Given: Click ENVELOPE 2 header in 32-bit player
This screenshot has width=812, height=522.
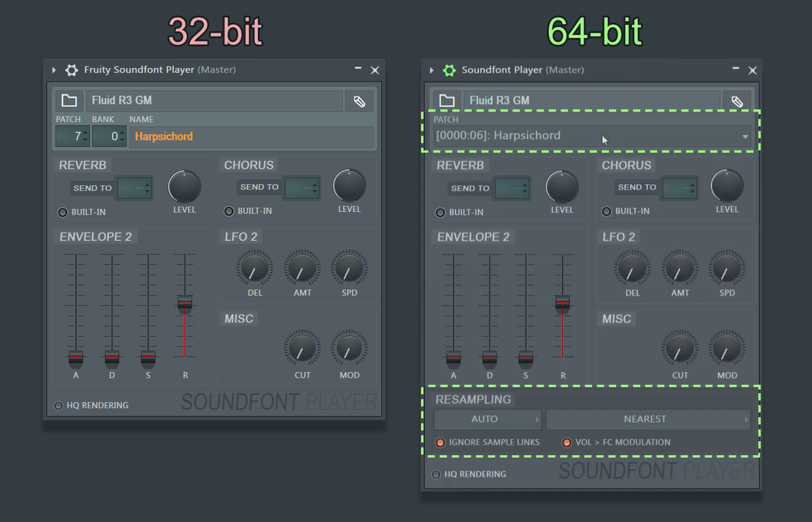Looking at the screenshot, I should click(96, 237).
